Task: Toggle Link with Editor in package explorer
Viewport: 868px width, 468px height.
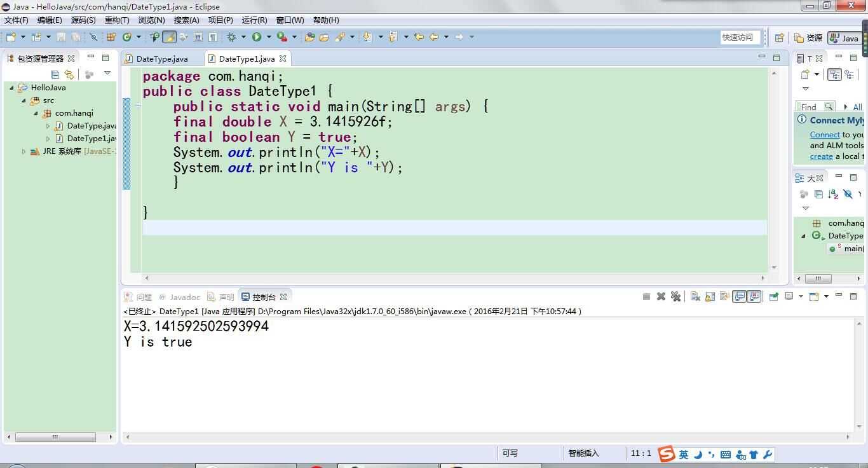Action: (x=69, y=74)
